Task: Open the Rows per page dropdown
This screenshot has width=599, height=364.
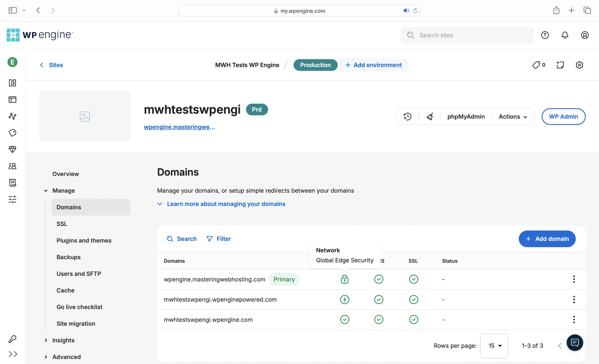Action: tap(495, 345)
